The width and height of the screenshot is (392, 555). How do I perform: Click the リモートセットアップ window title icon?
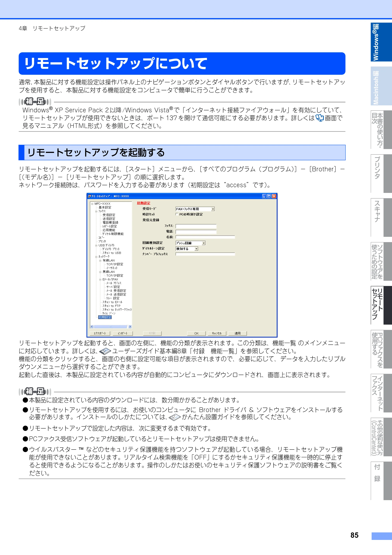tap(89, 196)
